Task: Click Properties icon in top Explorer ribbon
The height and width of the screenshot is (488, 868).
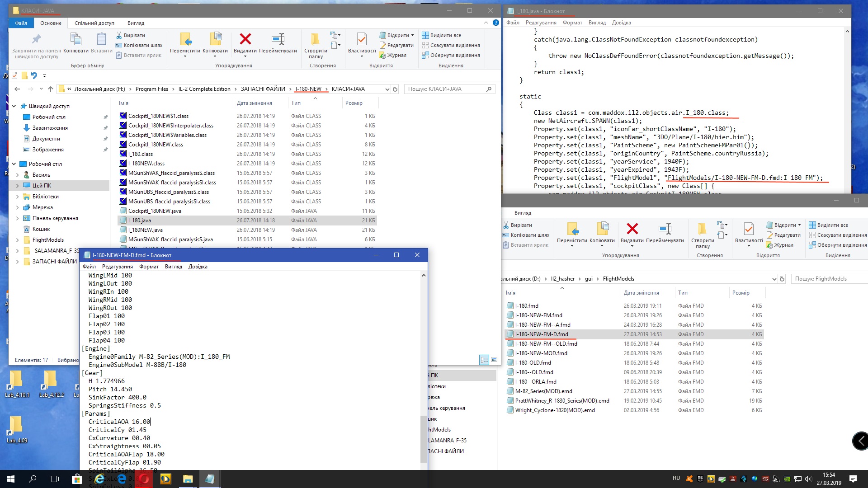Action: [362, 40]
